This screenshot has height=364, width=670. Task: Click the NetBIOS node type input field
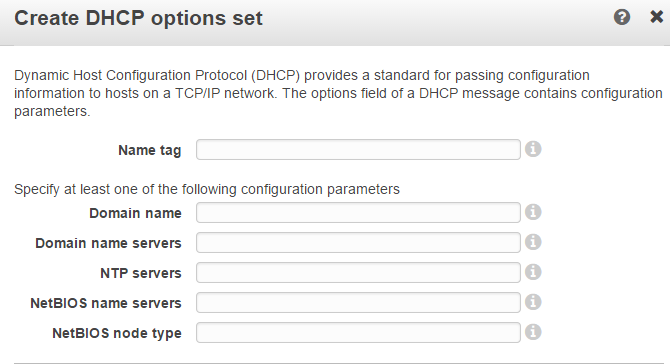pos(358,332)
